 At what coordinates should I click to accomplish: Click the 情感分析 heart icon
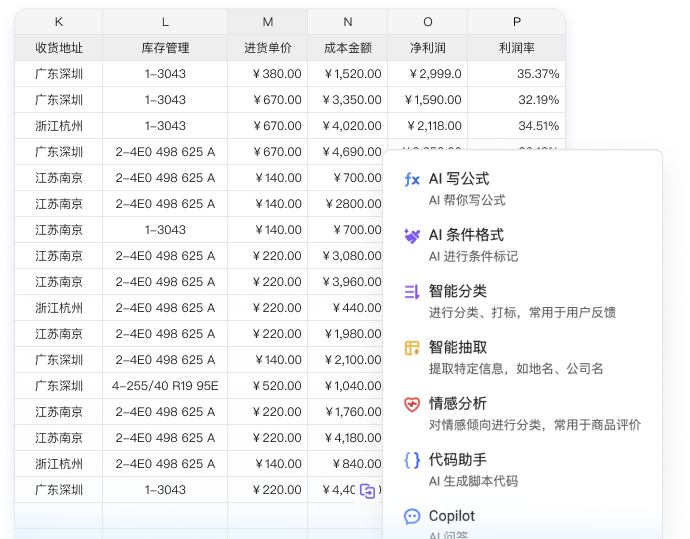[x=412, y=404]
